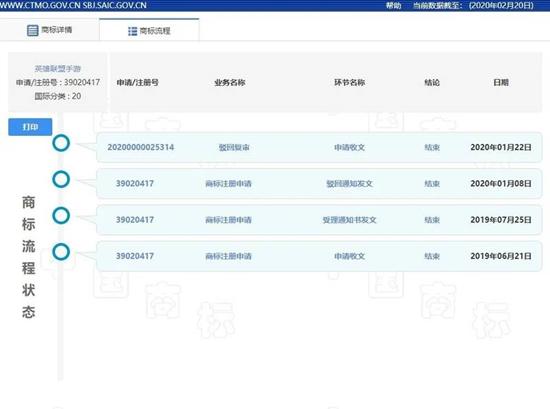Viewport: 550px width, 409px height.
Task: Select the timeline circle for 2019年06月21日
Action: [x=61, y=252]
